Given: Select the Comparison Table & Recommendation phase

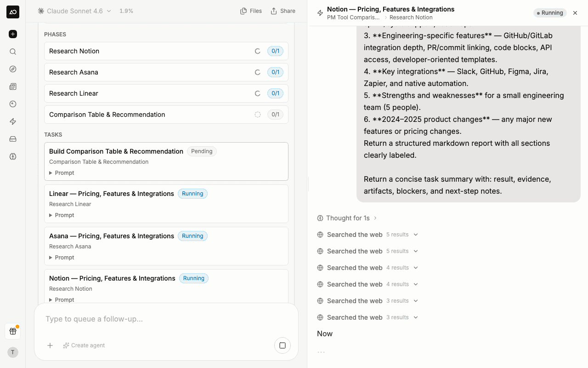Looking at the screenshot, I should tap(166, 115).
